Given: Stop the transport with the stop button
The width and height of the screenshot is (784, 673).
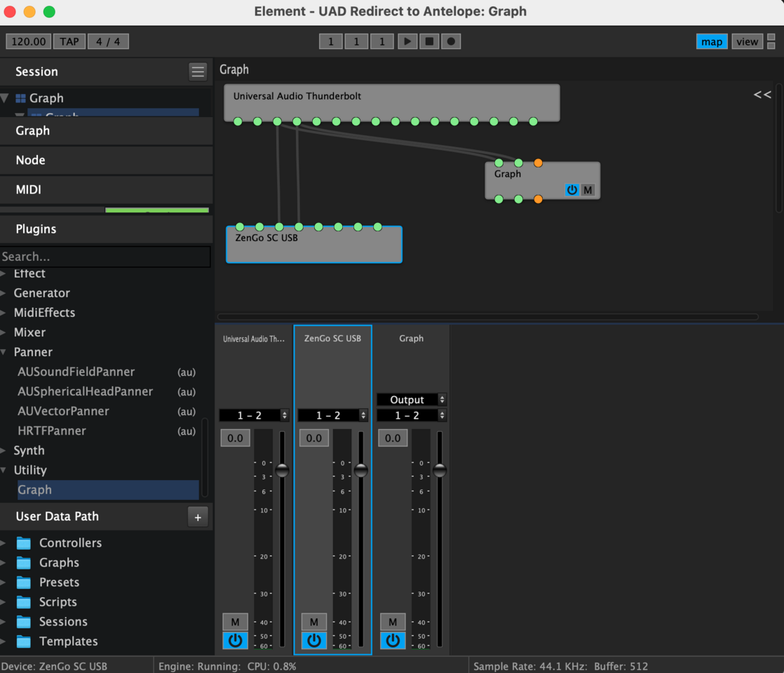Looking at the screenshot, I should click(429, 41).
